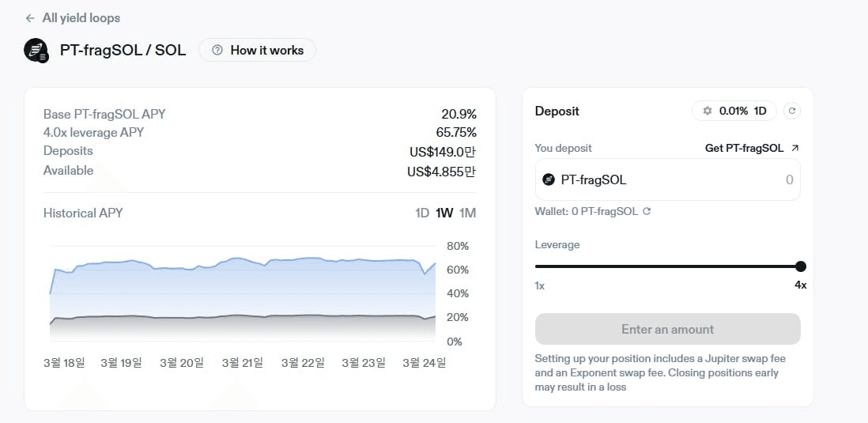The height and width of the screenshot is (423, 868).
Task: Click the 3월 22일 date label on chart
Action: (x=302, y=363)
